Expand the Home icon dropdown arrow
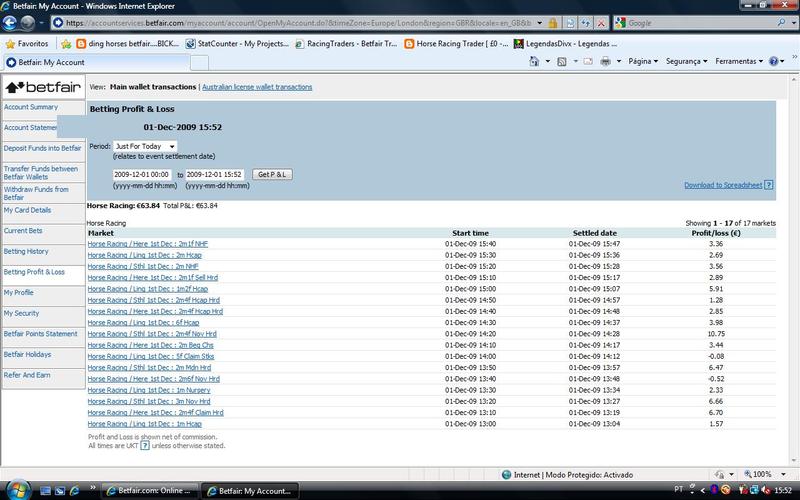 pyautogui.click(x=547, y=61)
